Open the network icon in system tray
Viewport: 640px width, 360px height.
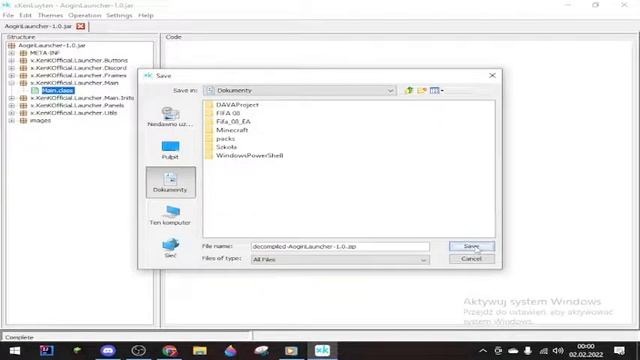tap(543, 351)
